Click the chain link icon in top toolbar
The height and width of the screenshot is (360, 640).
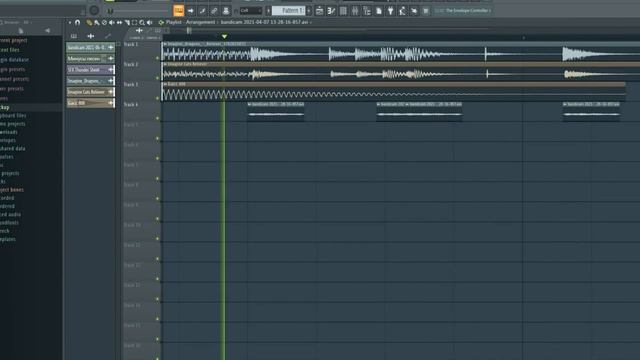tap(214, 11)
